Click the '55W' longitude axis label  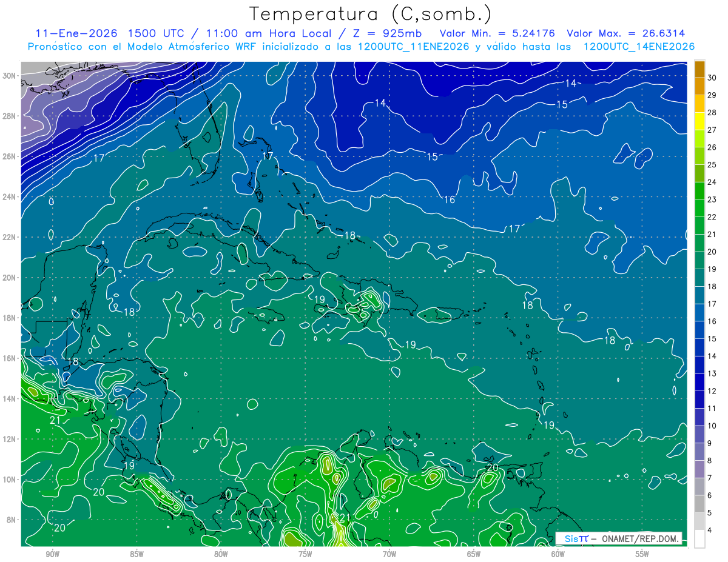coord(642,554)
